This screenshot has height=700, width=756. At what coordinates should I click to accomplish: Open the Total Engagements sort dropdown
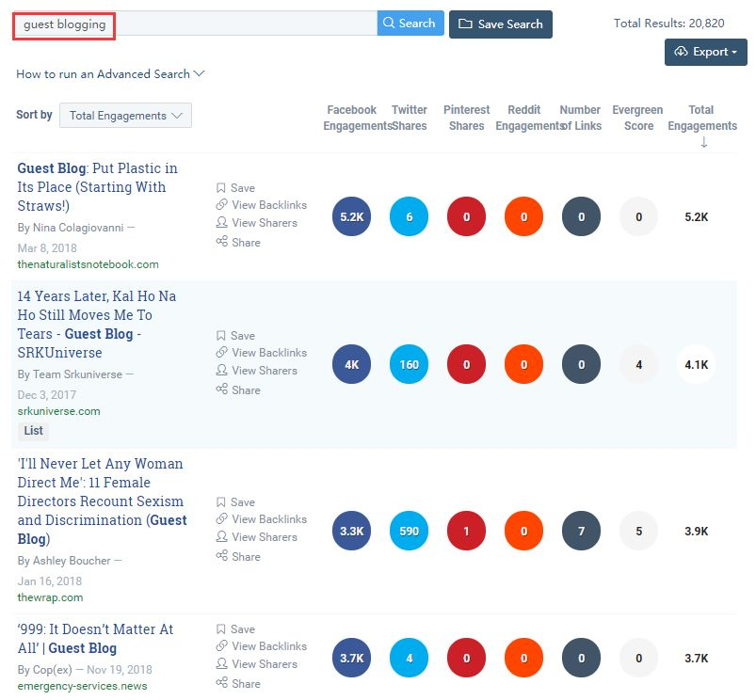125,116
